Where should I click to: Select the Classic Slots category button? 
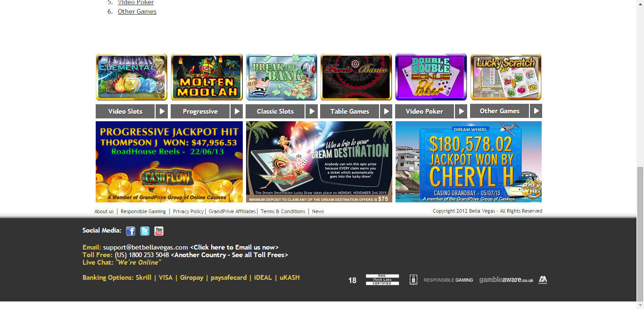click(275, 111)
